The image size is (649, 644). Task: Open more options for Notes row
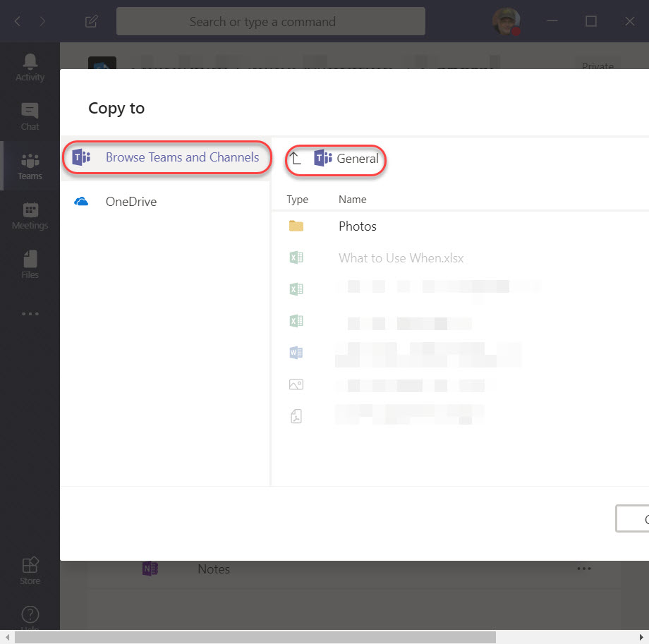pyautogui.click(x=583, y=569)
